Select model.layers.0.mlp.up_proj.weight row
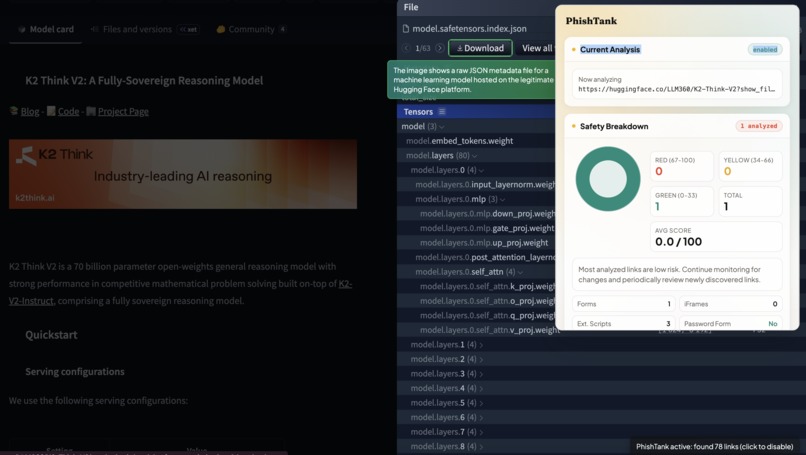Image resolution: width=806 pixels, height=455 pixels. pos(476,243)
